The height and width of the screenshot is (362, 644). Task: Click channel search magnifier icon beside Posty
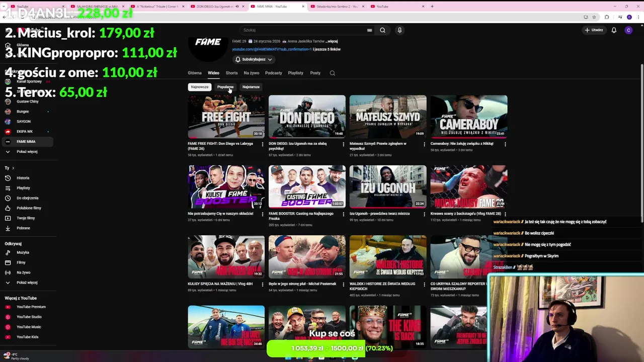332,73
